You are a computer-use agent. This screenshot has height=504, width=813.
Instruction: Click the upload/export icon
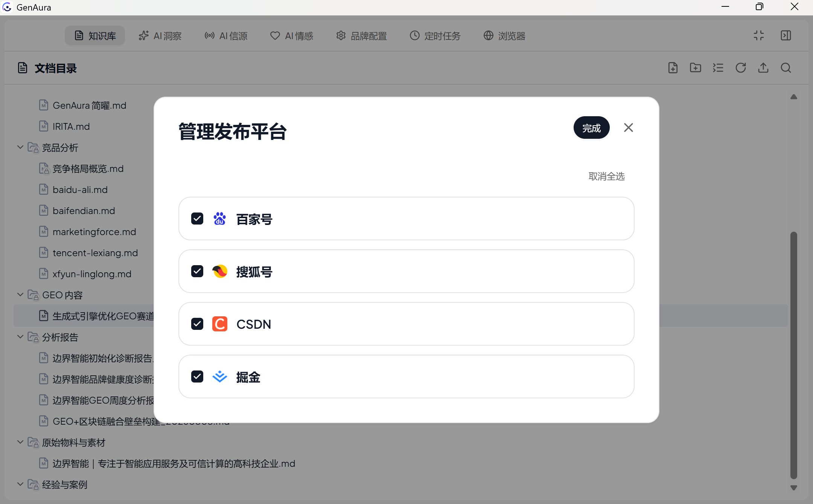point(763,68)
